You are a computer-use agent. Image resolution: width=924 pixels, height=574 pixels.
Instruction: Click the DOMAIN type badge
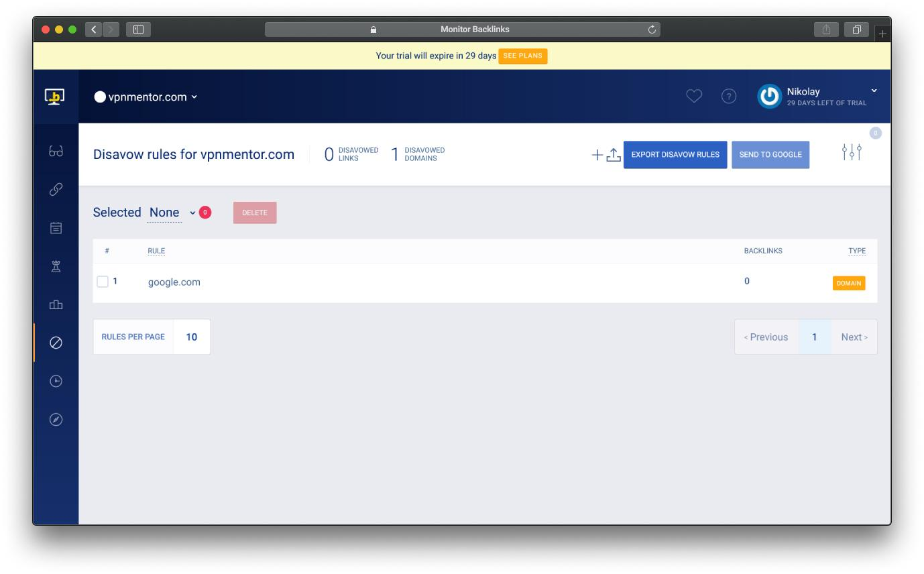tap(849, 283)
